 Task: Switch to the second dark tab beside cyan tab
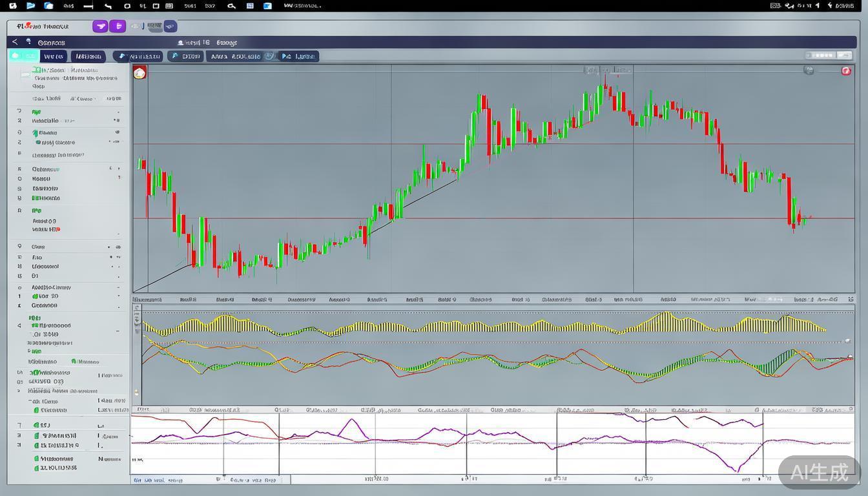(x=54, y=56)
